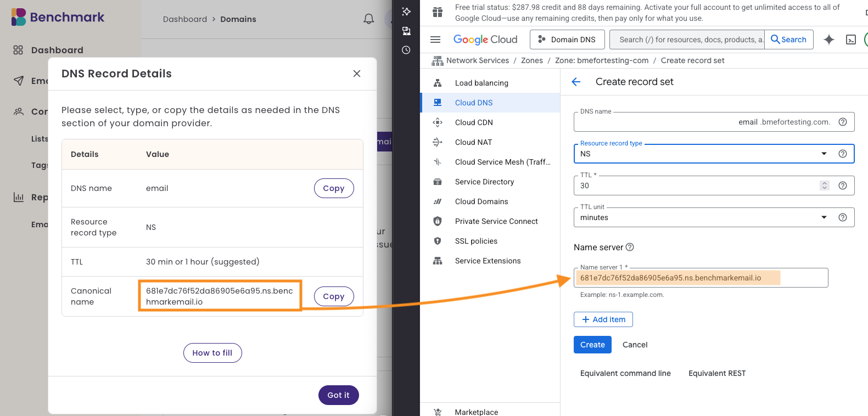
Task: Open Marketplace menu item
Action: (x=490, y=412)
